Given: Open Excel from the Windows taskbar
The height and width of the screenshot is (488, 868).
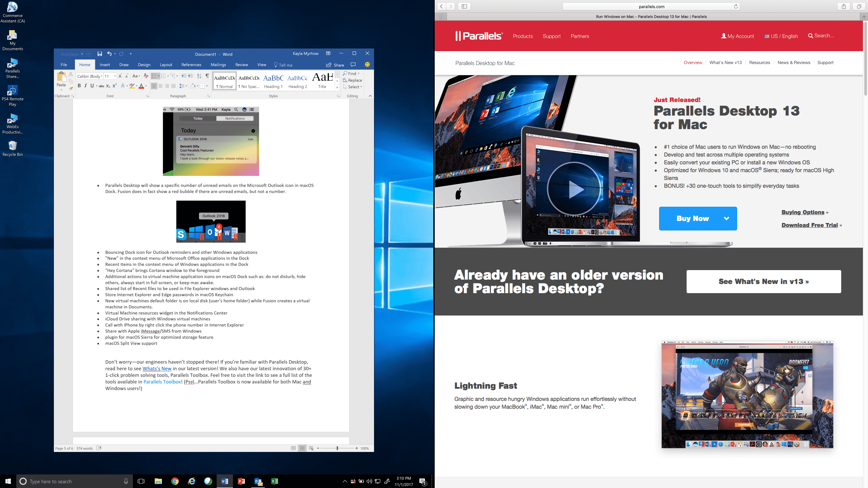Looking at the screenshot, I should (275, 481).
